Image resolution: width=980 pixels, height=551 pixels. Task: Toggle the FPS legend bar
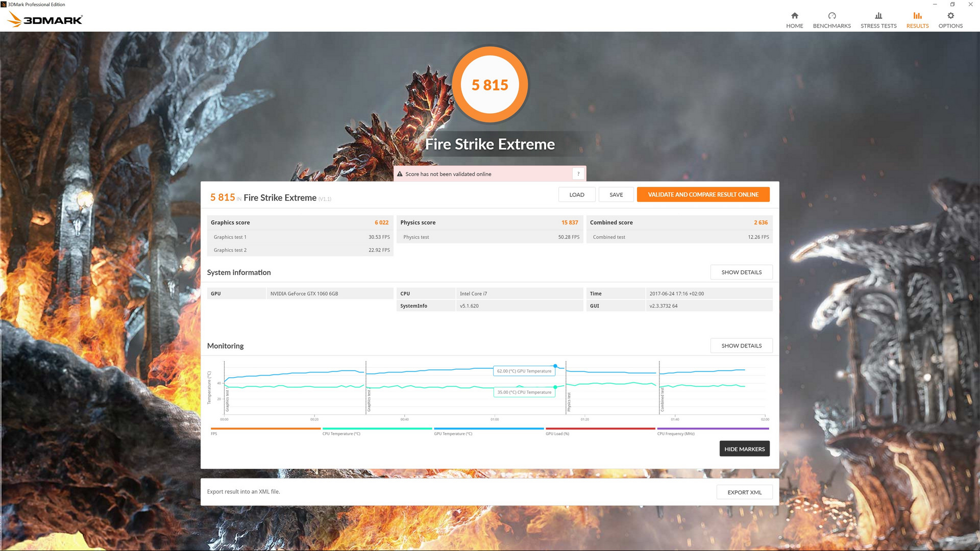tap(265, 429)
